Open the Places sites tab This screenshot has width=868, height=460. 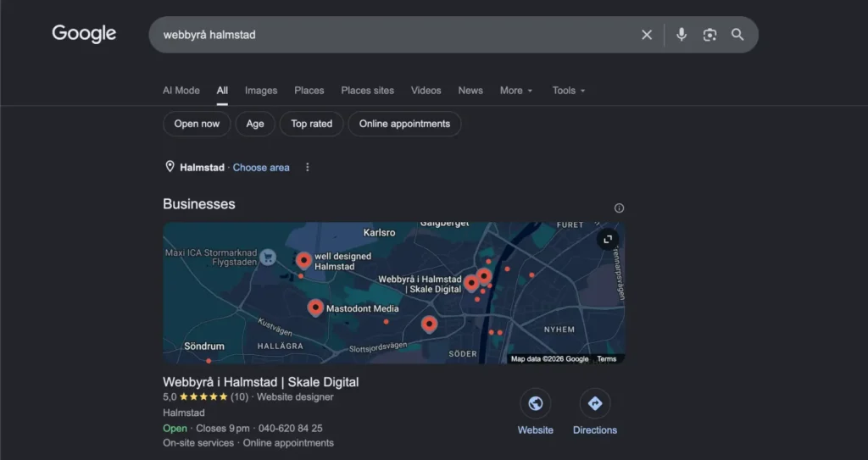click(x=368, y=91)
